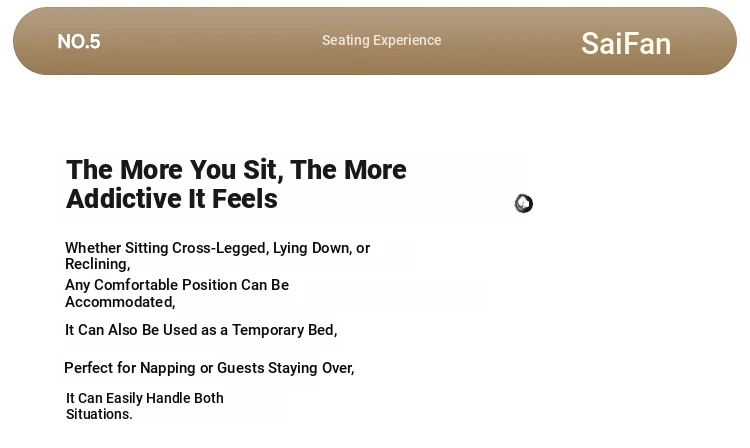Click the Seating Experience banner title
Screen dimensions: 750x448
click(381, 41)
